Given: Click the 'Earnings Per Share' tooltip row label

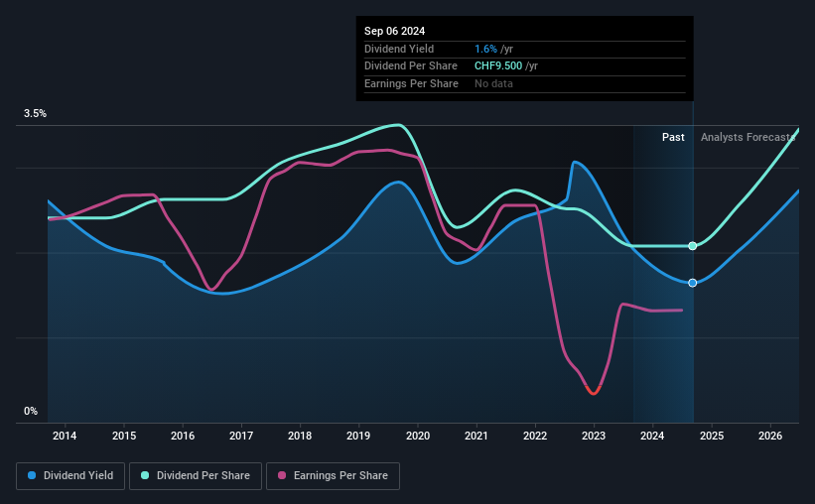Looking at the screenshot, I should coord(411,83).
